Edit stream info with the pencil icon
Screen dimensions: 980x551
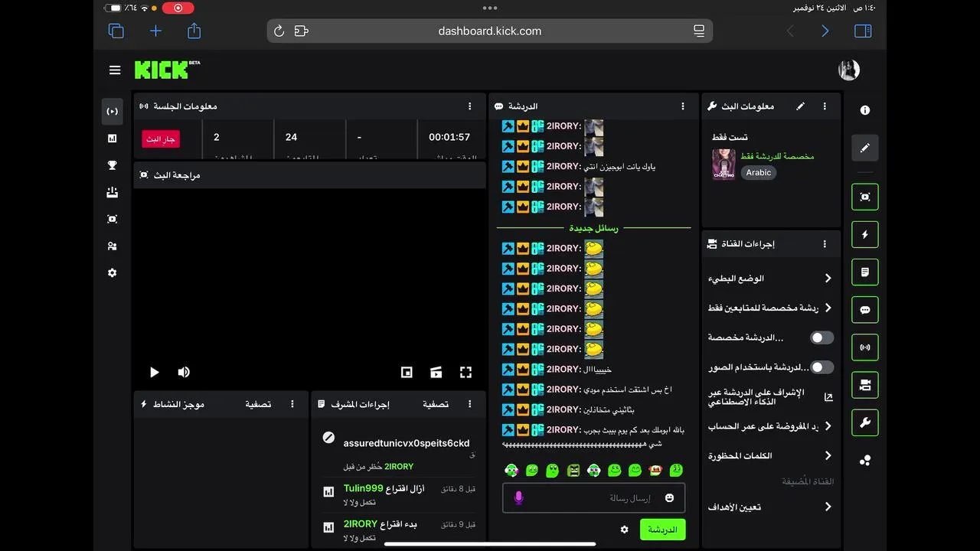(x=800, y=106)
